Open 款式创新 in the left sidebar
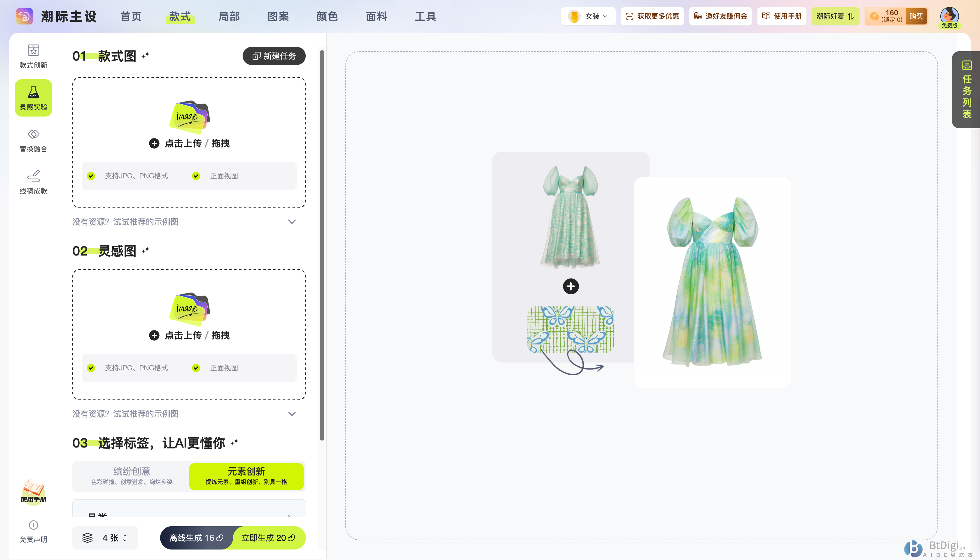Viewport: 980px width, 560px height. pos(34,56)
